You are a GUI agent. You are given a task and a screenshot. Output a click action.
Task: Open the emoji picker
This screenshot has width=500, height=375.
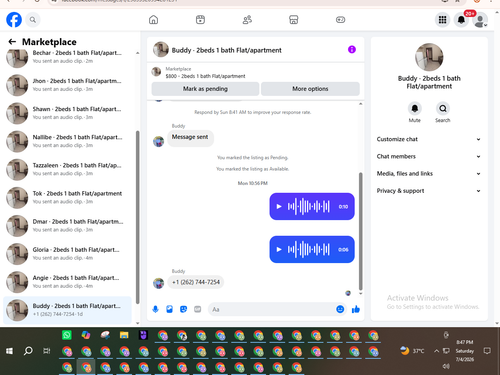(x=340, y=309)
